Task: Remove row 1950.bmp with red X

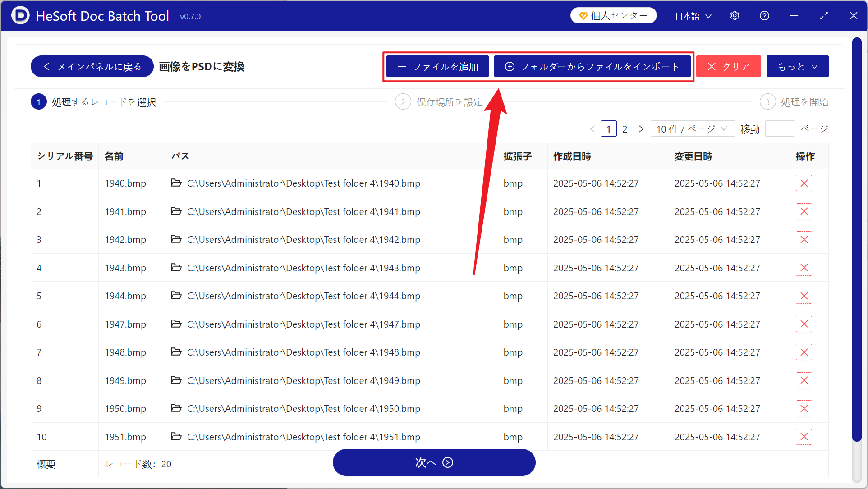Action: tap(804, 408)
